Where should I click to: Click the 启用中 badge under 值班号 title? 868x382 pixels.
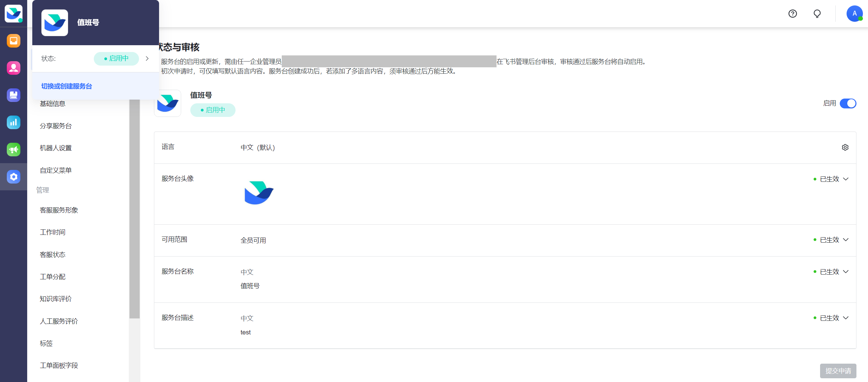click(x=213, y=110)
